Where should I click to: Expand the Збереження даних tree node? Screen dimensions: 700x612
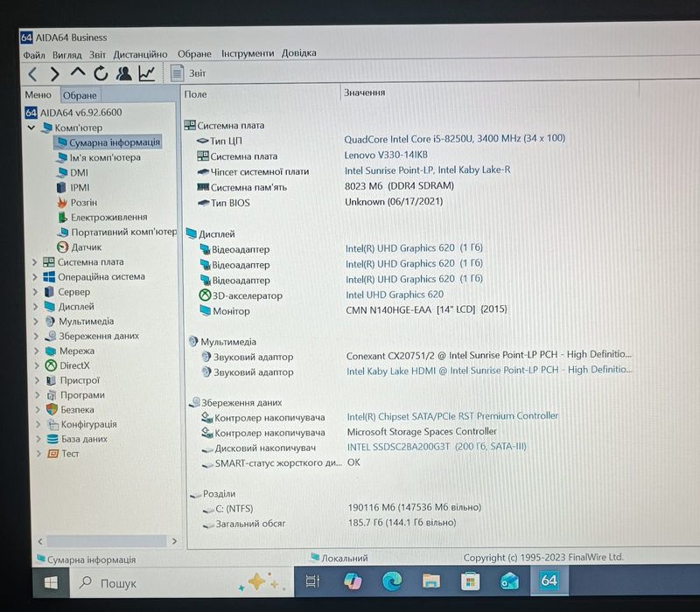click(x=36, y=337)
